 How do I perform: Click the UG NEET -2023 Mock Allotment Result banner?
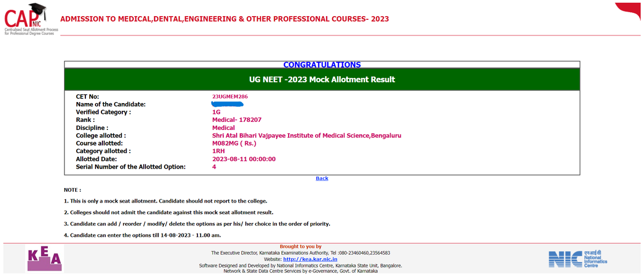coord(322,79)
